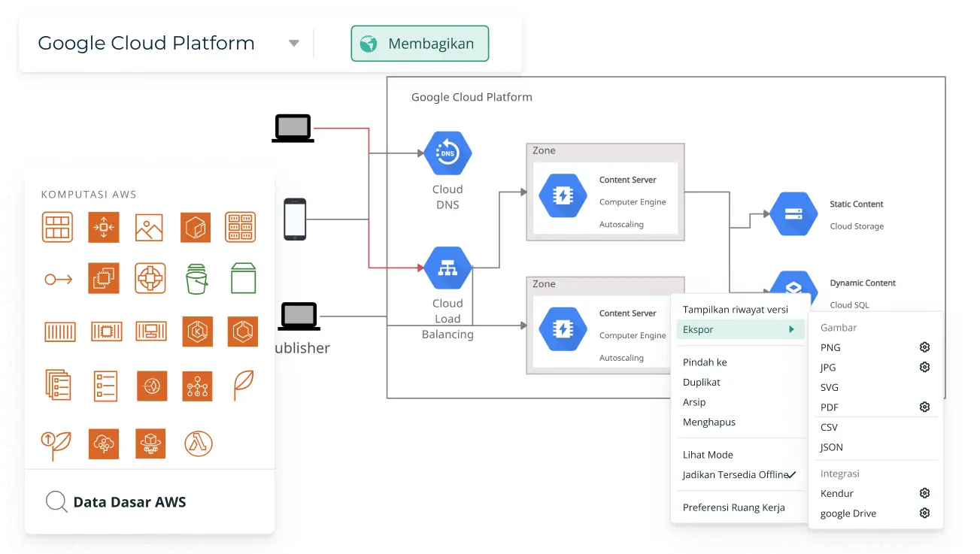Select the Cloud Storage hexagon icon

793,213
